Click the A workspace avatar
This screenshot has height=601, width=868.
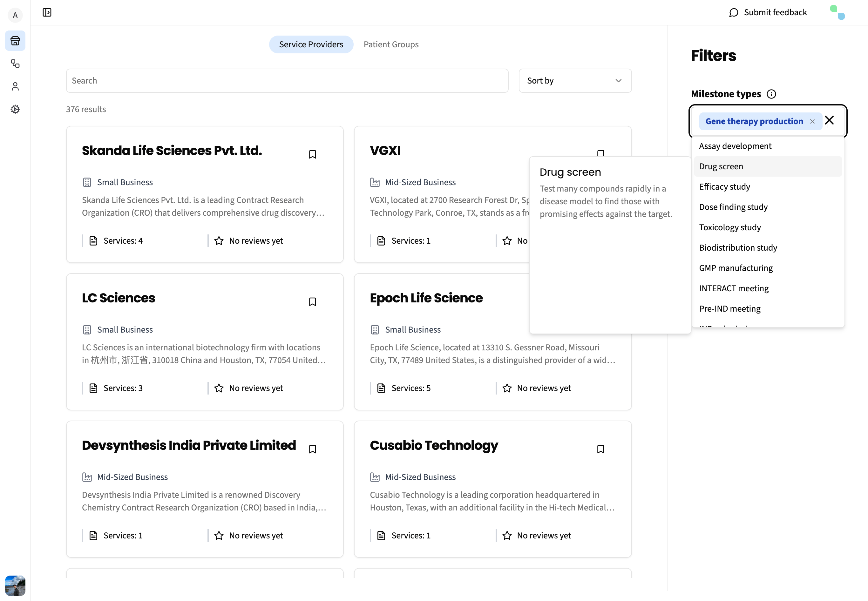click(15, 15)
